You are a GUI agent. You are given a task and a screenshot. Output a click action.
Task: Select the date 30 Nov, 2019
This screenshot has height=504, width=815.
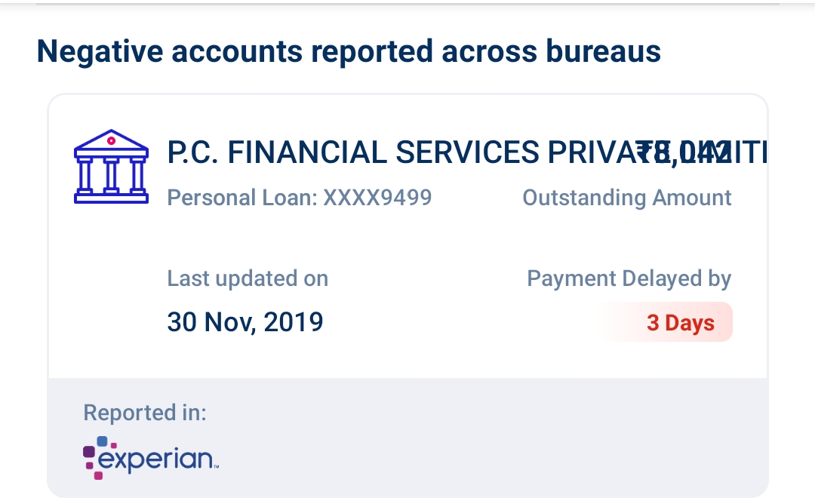coord(245,322)
